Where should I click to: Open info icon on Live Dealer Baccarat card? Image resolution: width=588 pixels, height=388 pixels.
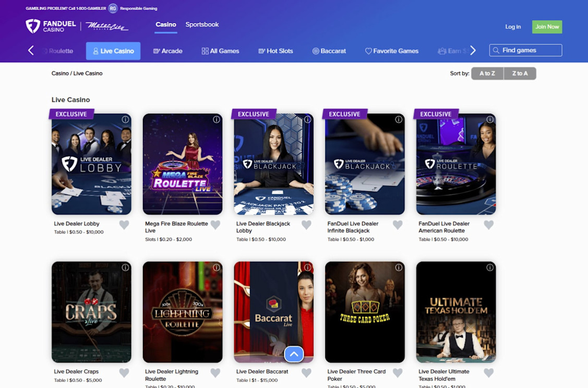coord(307,268)
